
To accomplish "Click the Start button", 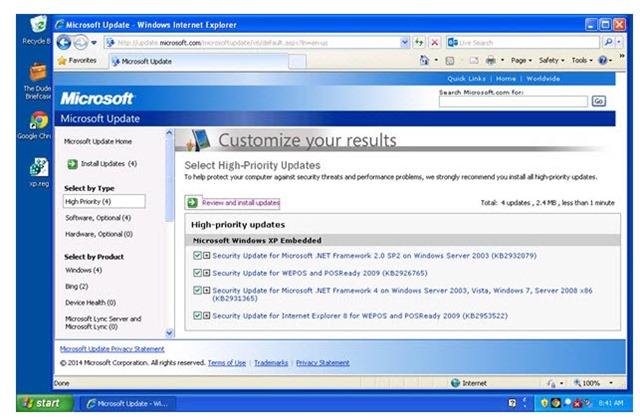I will coord(44,403).
